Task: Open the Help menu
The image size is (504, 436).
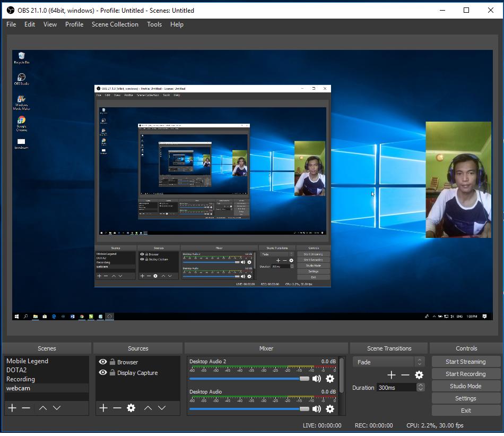Action: 177,24
